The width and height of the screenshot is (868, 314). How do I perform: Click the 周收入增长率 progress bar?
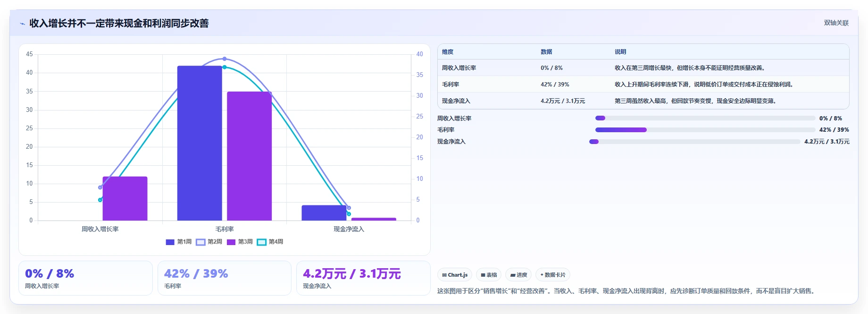(705, 118)
